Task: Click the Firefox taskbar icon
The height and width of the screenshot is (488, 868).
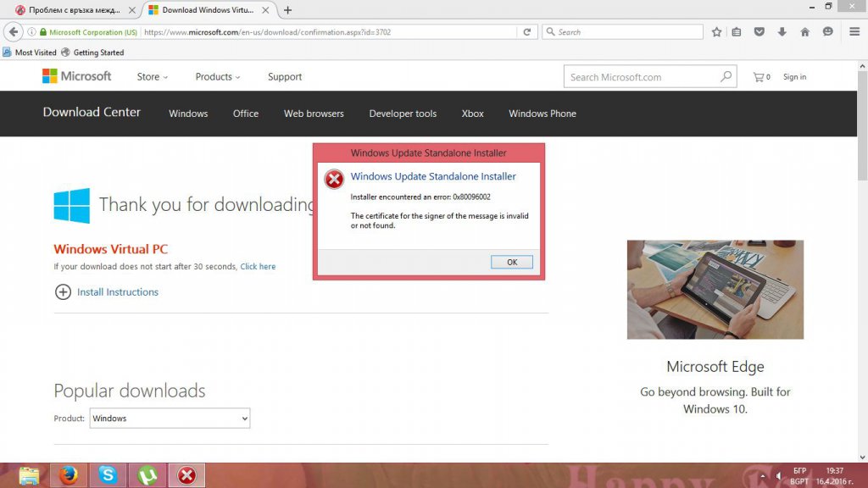Action: click(x=69, y=475)
